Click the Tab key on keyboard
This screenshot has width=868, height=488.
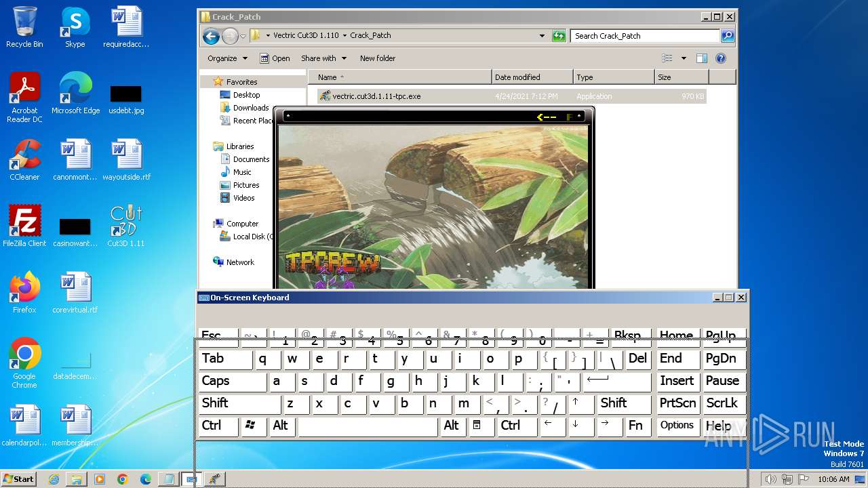(x=226, y=359)
